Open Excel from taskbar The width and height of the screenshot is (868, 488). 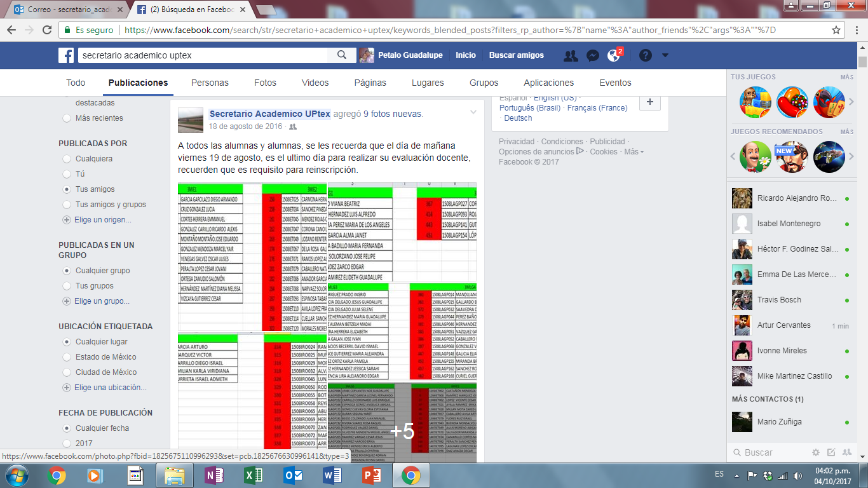pos(254,475)
